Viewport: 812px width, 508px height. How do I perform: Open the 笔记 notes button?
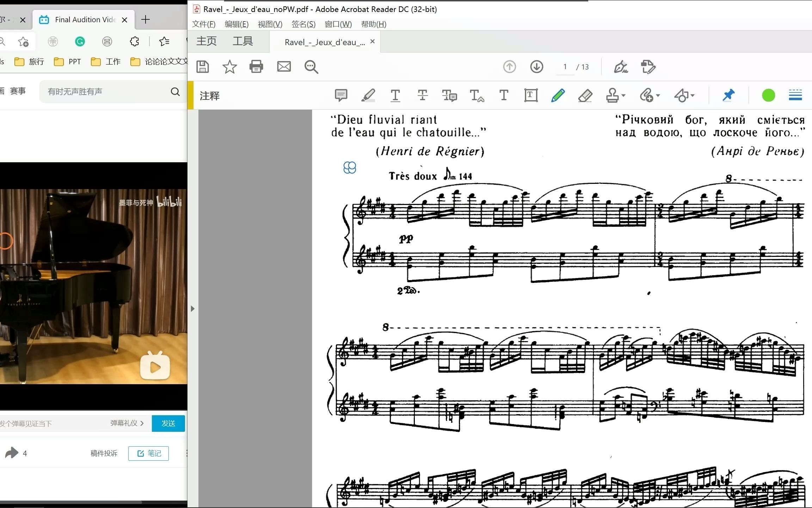148,453
